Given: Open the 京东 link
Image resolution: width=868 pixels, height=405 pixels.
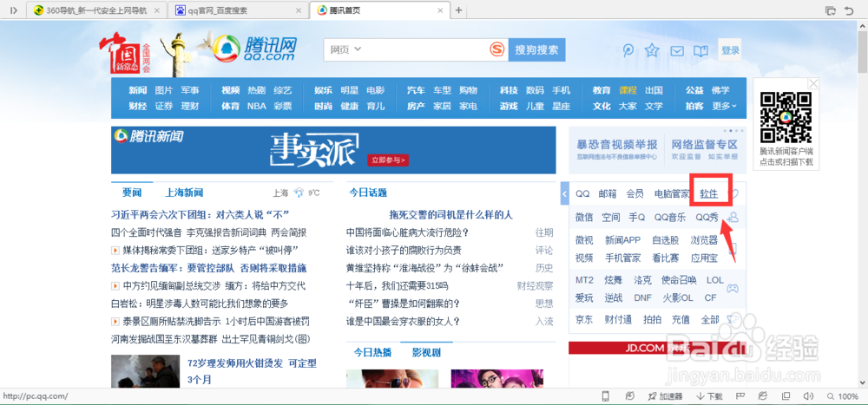Looking at the screenshot, I should pyautogui.click(x=584, y=319).
